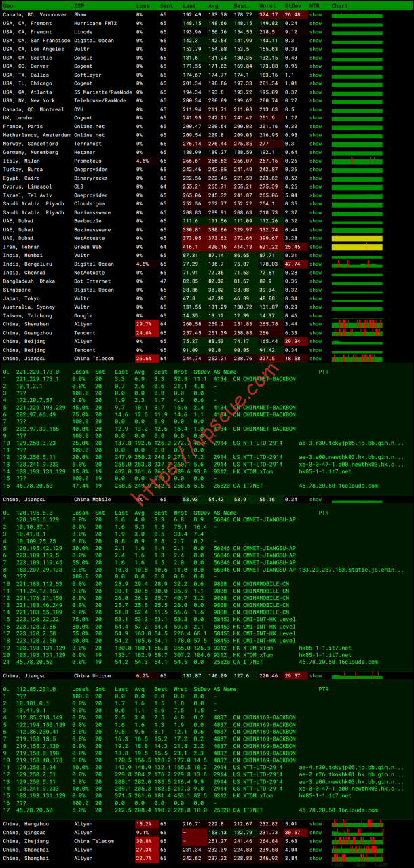Select hop IP 129.250.3.23 in traceroute
This screenshot has height=868, width=414.
click(x=37, y=442)
